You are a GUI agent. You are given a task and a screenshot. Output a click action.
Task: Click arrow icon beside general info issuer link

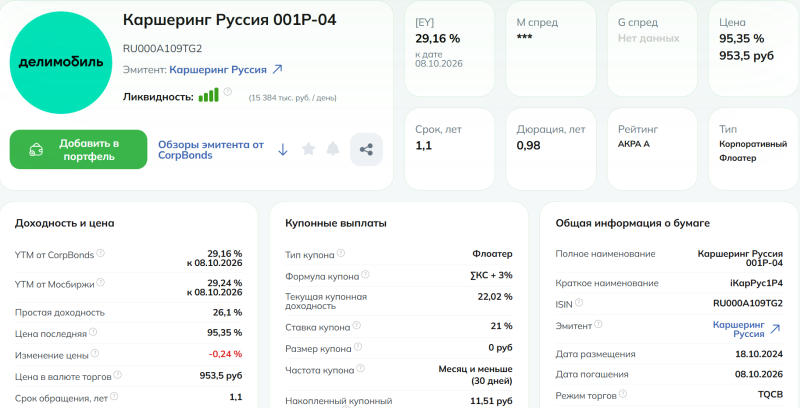click(775, 329)
